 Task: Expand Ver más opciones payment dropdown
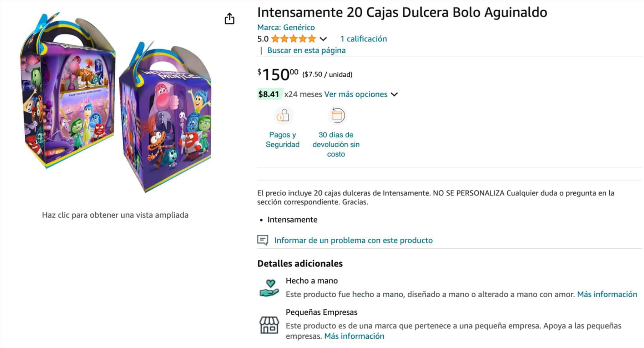pyautogui.click(x=356, y=94)
